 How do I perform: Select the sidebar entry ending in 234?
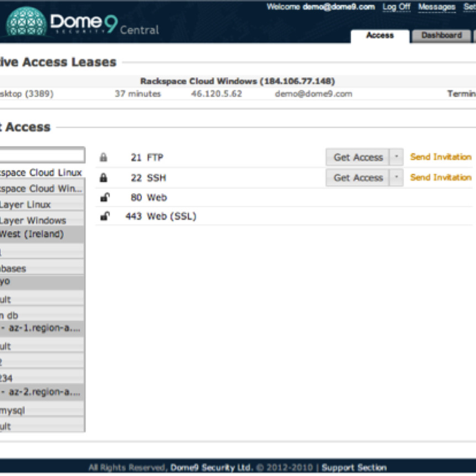42,378
